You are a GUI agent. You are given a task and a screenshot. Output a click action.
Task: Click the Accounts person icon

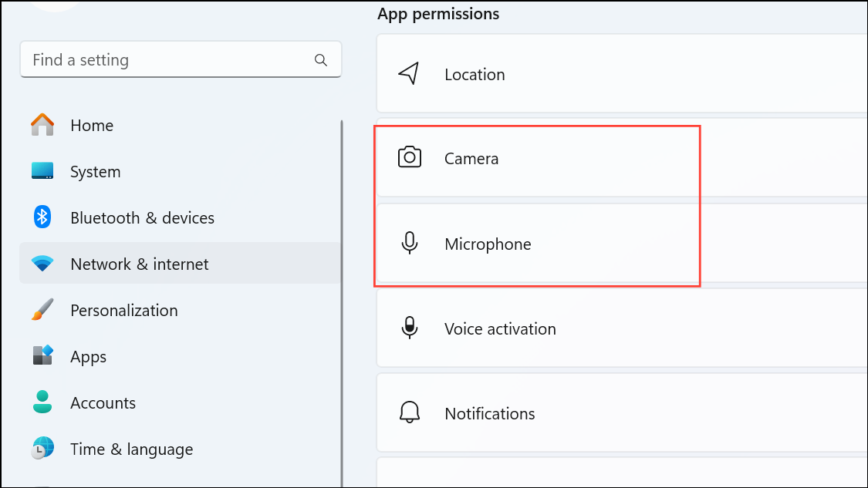click(x=42, y=402)
